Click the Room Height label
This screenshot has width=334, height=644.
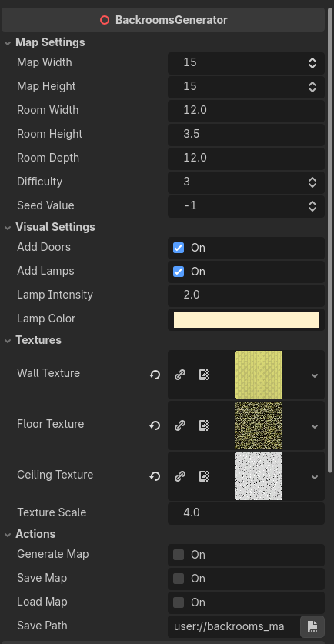50,134
